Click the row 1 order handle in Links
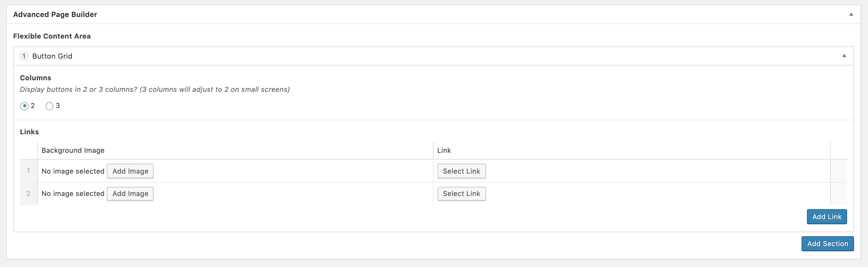This screenshot has height=267, width=868. coord(28,171)
